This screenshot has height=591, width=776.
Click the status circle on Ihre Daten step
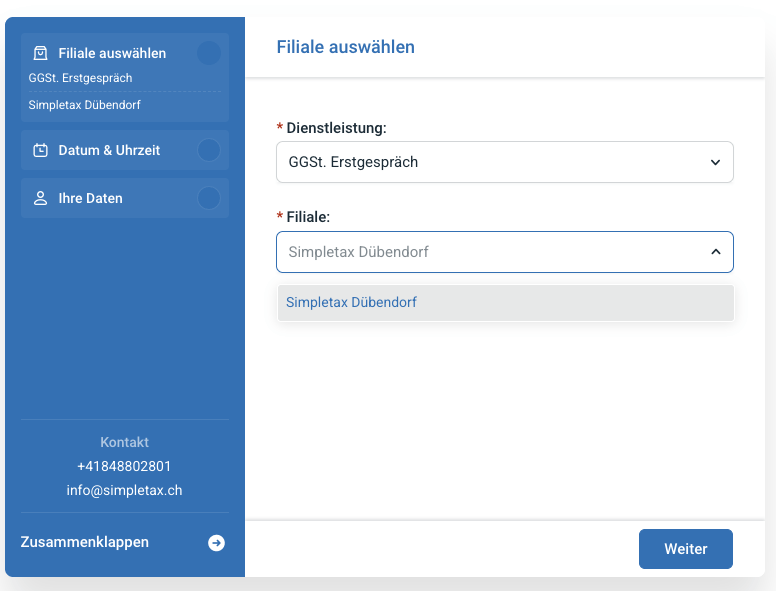(209, 199)
